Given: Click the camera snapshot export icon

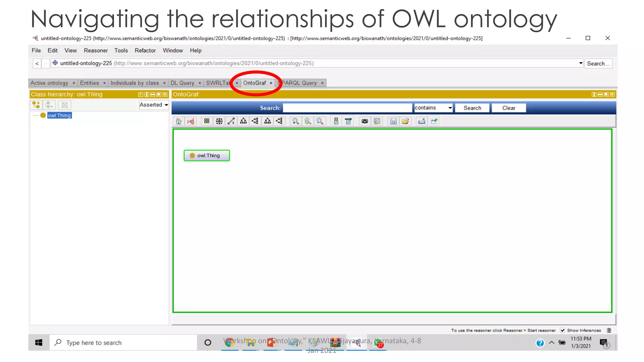Looking at the screenshot, I should coord(365,121).
